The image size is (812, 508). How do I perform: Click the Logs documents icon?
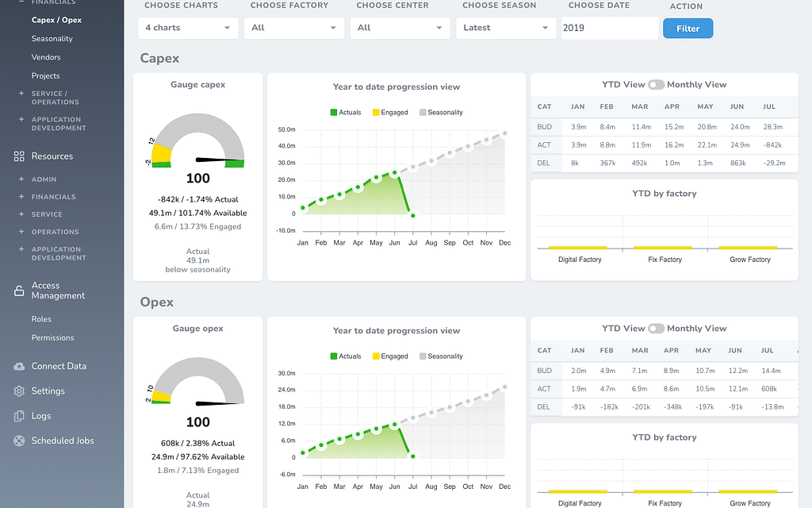coord(19,416)
